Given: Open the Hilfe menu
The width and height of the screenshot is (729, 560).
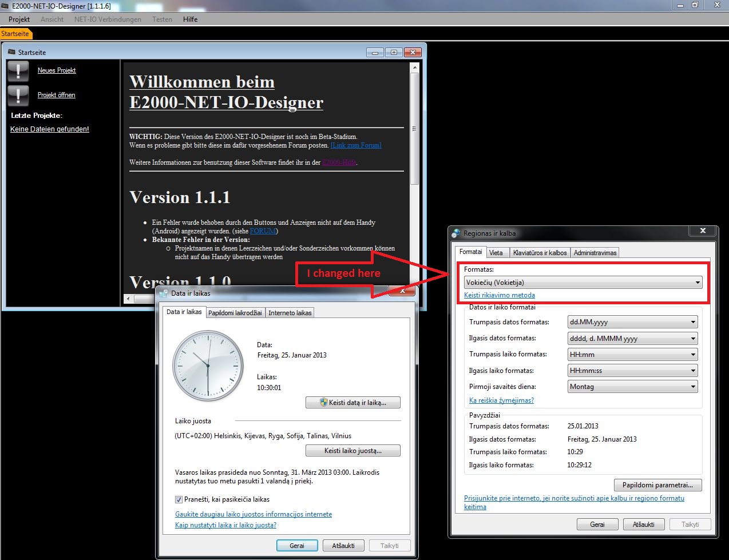Looking at the screenshot, I should (190, 19).
